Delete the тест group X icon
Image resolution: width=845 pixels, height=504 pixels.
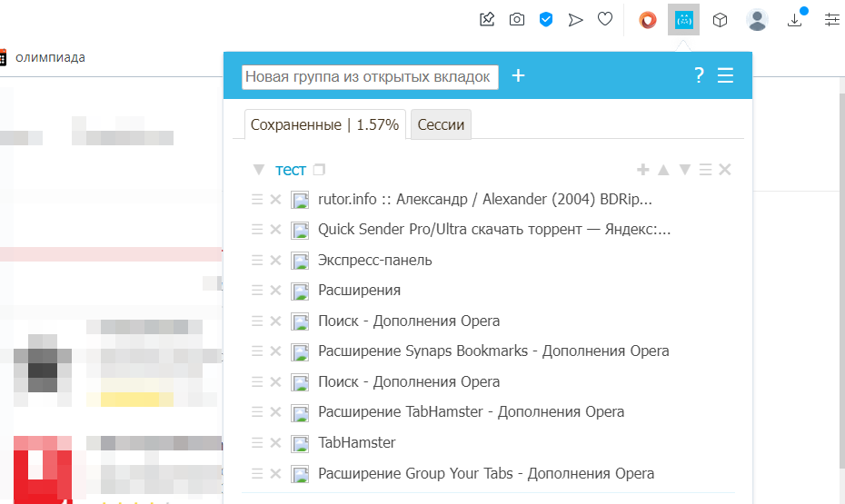point(725,170)
